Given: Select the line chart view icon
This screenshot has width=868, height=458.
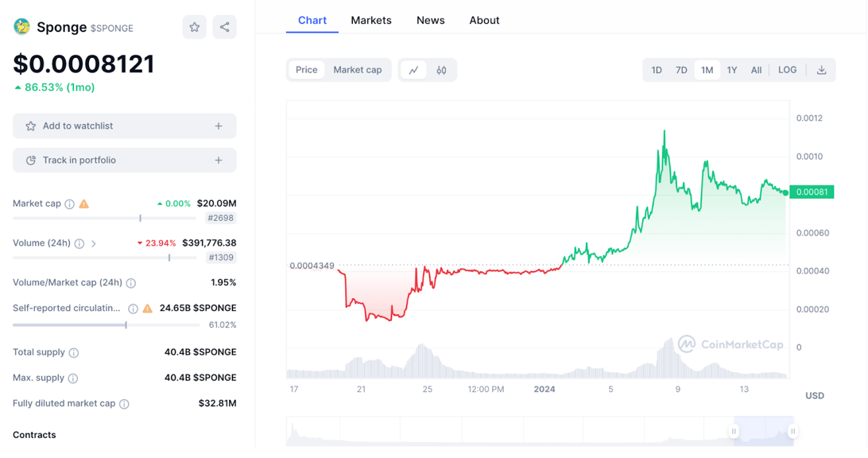Looking at the screenshot, I should click(x=413, y=70).
